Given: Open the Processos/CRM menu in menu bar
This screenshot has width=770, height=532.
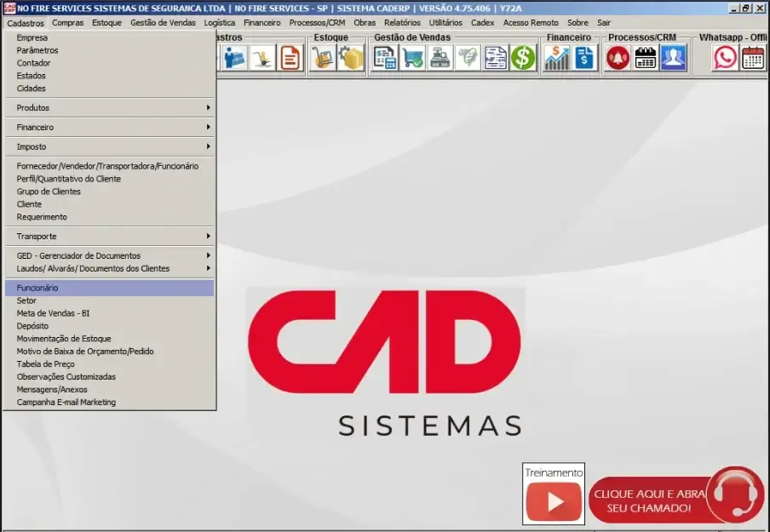Looking at the screenshot, I should coord(317,23).
